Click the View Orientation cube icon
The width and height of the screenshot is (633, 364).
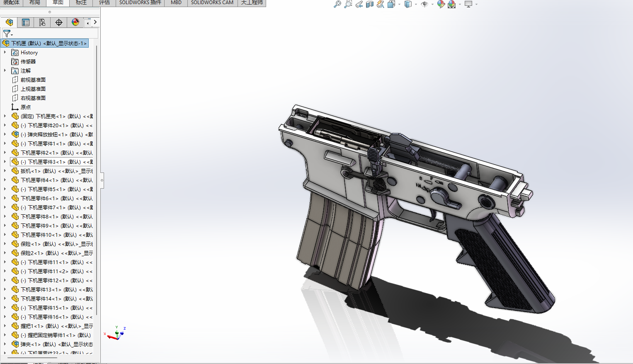click(x=391, y=4)
